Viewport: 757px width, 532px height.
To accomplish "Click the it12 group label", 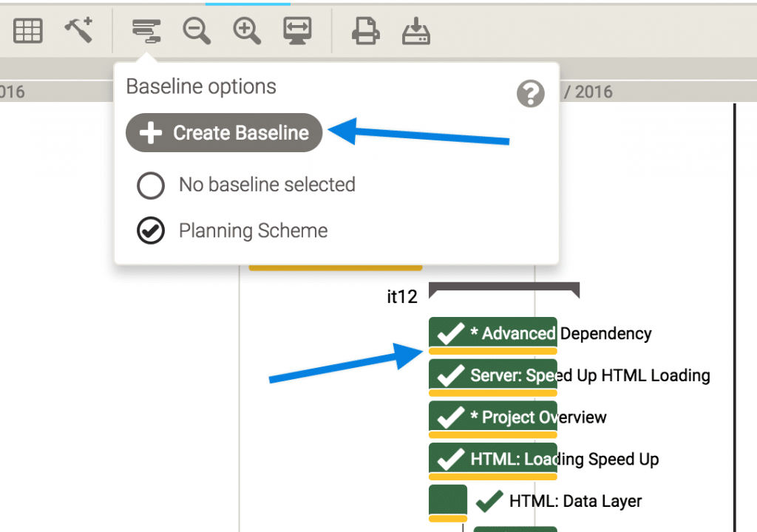I will coord(402,297).
